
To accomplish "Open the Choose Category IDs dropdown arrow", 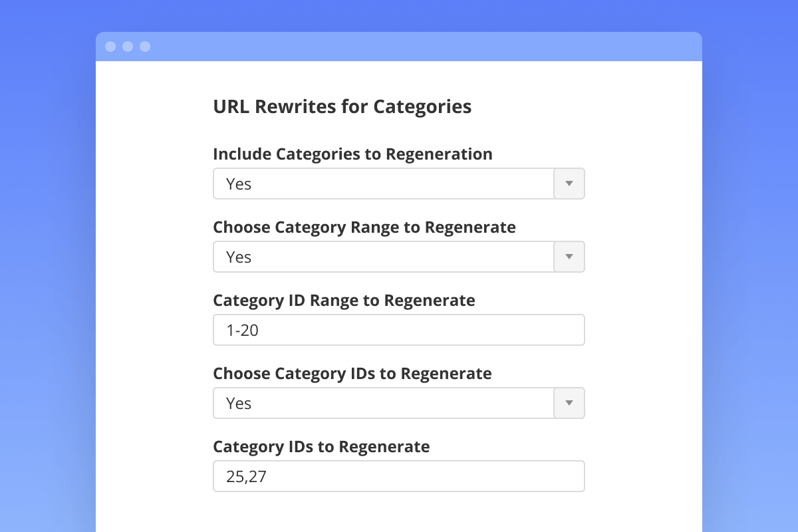I will pos(569,403).
